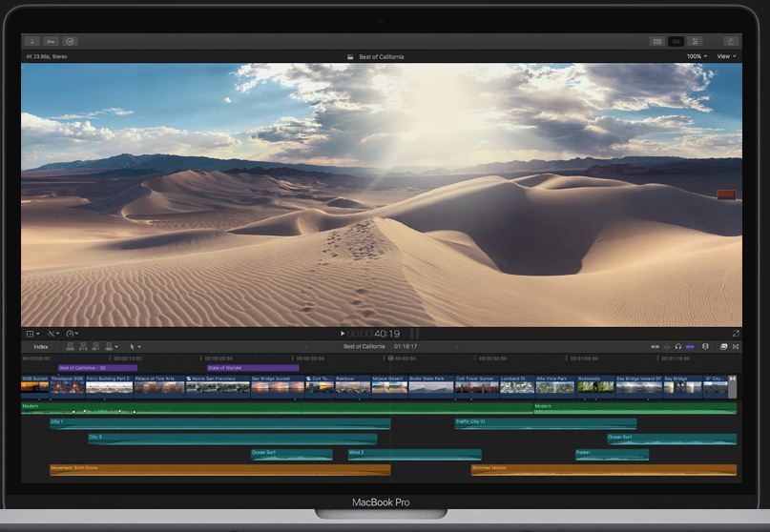Click the append clip to storyline icon

point(95,346)
